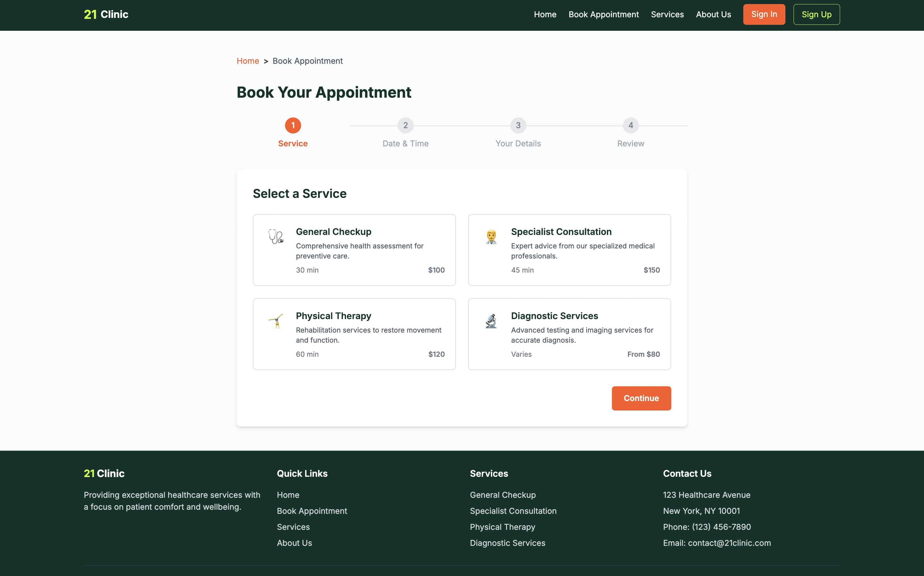
Task: Click the stethoscope icon on General Checkup
Action: click(x=275, y=236)
